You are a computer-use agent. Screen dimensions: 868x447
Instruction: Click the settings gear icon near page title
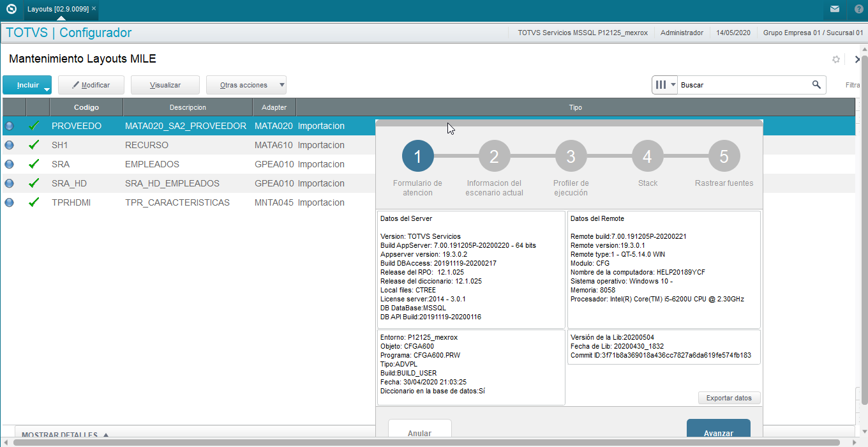836,59
